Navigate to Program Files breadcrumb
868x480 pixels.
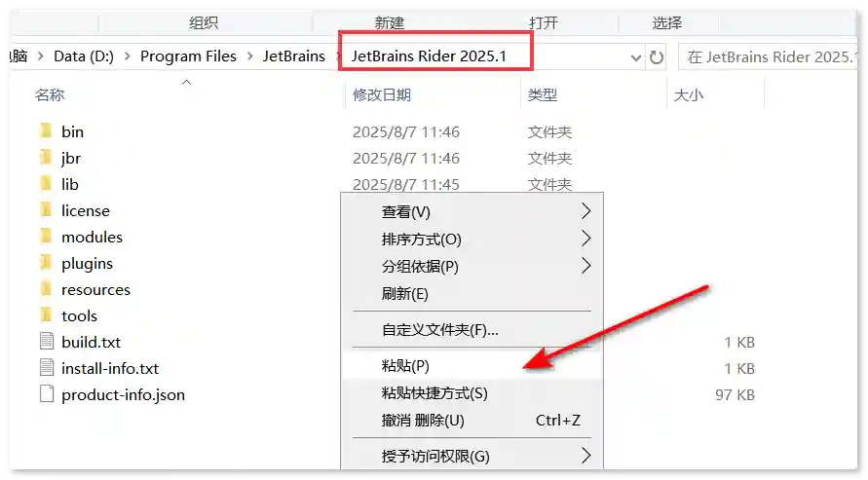pos(188,56)
